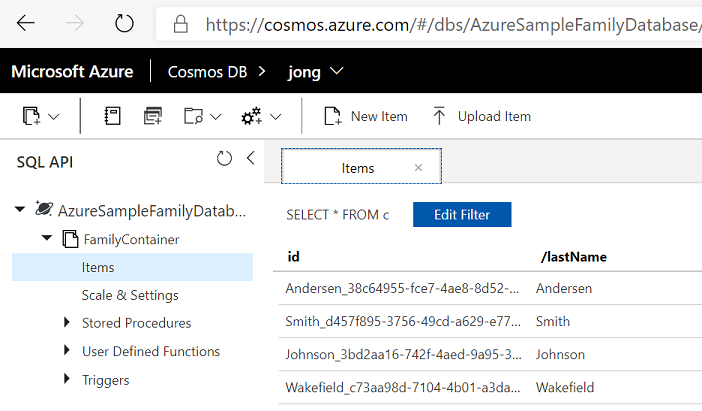Screen dimensions: 702x411
Task: Switch to the Items tab
Action: [357, 168]
